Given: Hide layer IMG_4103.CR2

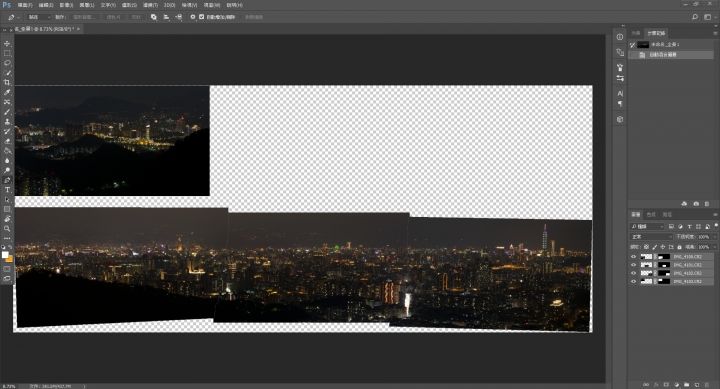Looking at the screenshot, I should [634, 281].
